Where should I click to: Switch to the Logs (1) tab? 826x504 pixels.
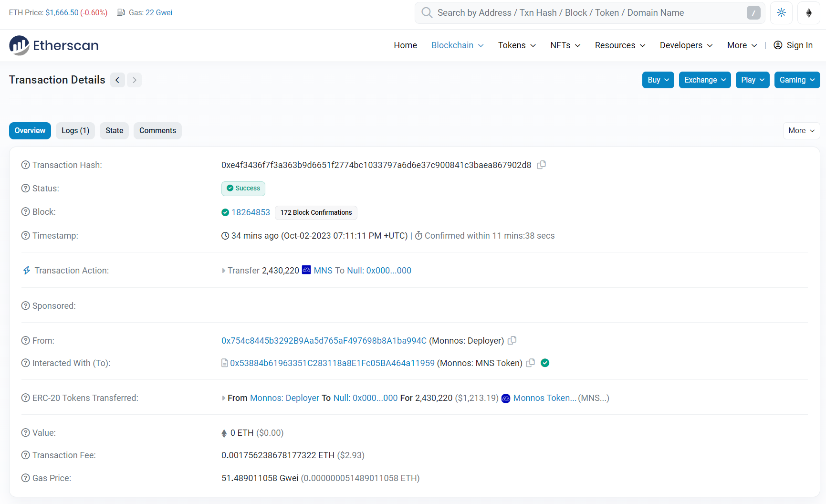[75, 131]
